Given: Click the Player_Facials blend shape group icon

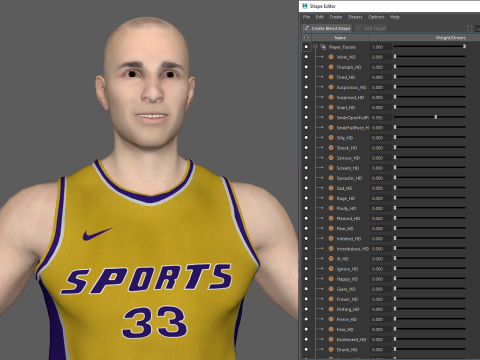Looking at the screenshot, I should (x=323, y=47).
